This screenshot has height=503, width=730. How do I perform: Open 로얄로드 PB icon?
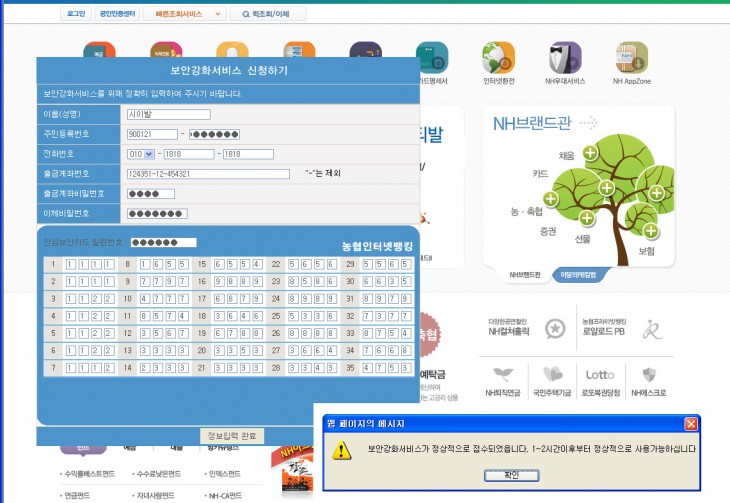652,329
